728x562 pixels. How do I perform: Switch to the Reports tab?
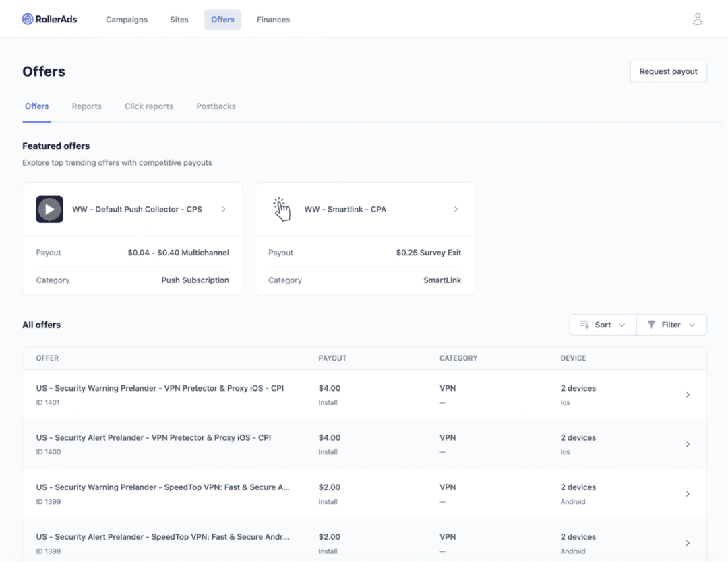pos(87,106)
